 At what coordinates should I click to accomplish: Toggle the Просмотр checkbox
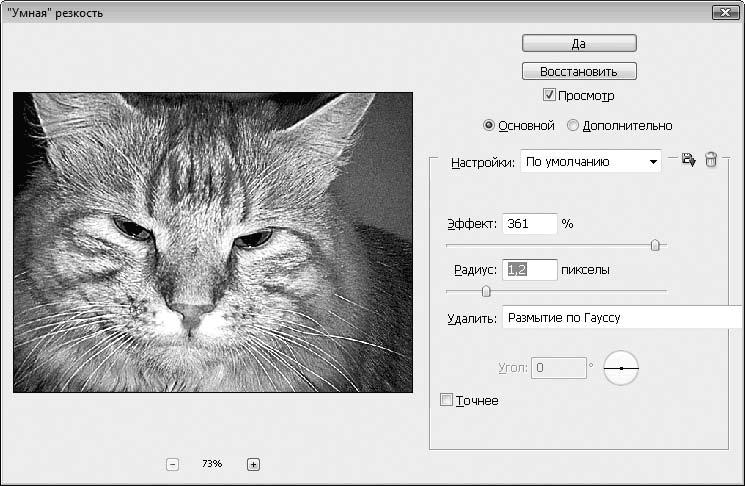click(x=549, y=95)
